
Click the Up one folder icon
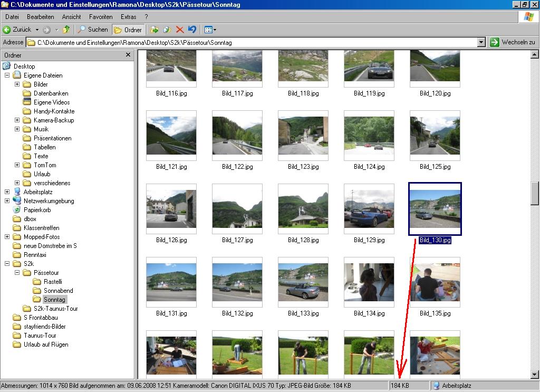tap(66, 30)
